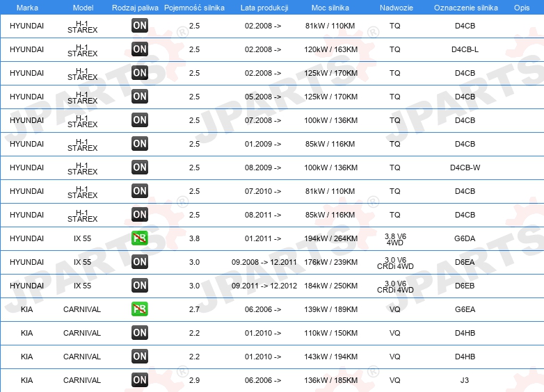Select the D4CB-W engine code cell
This screenshot has height=392, width=544.
pyautogui.click(x=465, y=168)
